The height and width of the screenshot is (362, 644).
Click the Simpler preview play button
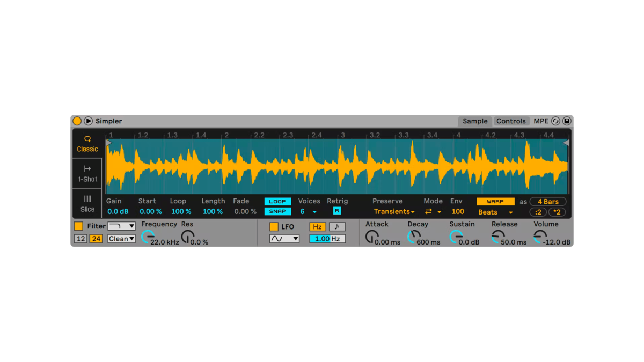point(89,121)
